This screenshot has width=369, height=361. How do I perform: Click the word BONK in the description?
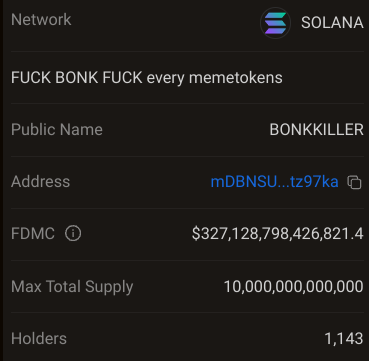click(77, 78)
